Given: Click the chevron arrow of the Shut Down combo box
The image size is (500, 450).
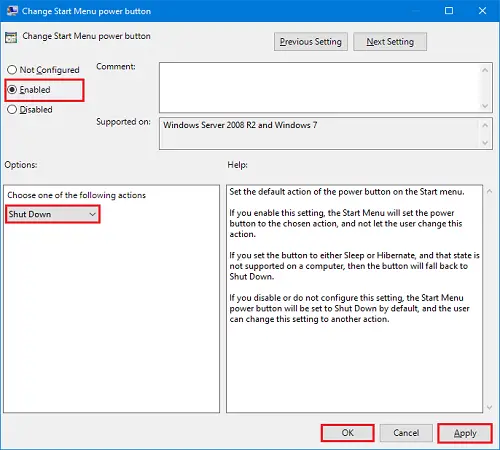Looking at the screenshot, I should coord(93,214).
